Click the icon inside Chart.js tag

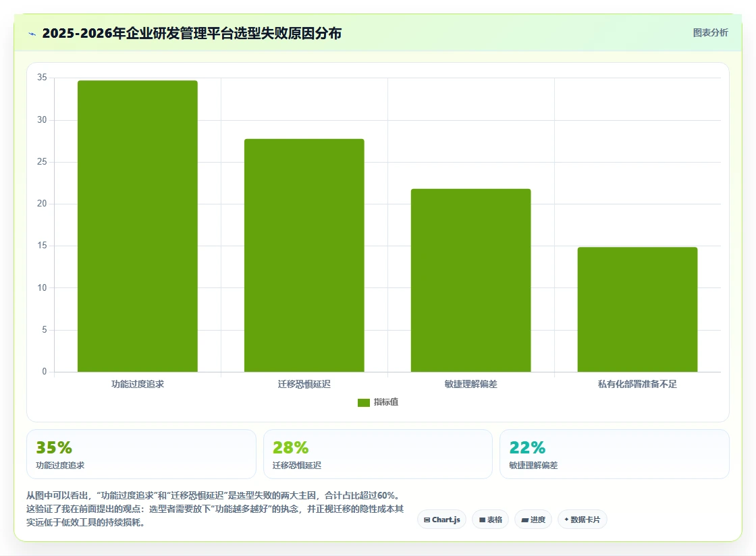click(427, 520)
